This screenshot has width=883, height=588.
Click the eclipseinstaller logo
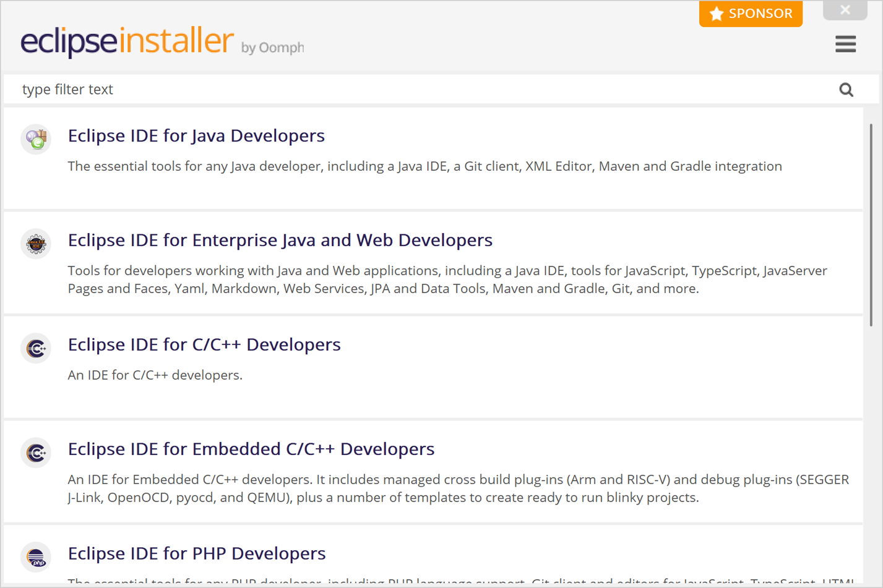click(127, 41)
